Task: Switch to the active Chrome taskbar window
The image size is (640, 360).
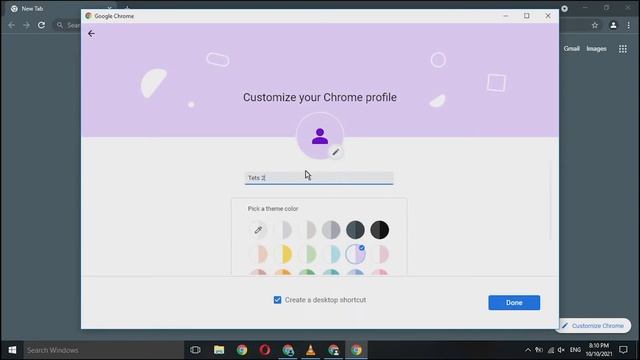Action: pyautogui.click(x=356, y=350)
